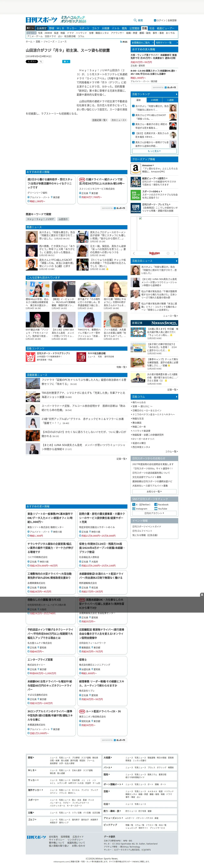Open 紙面ビューアー in main navigation
Screen dimensions: 204x868
tap(166, 28)
